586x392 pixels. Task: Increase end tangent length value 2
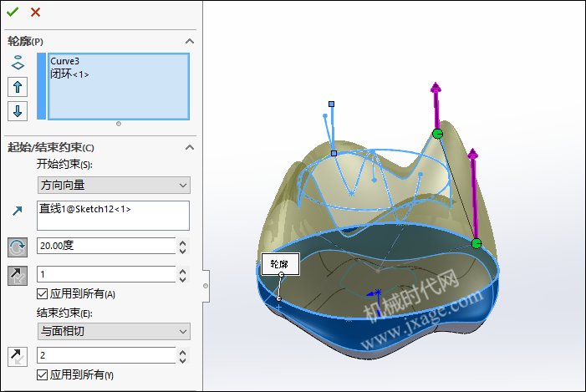(183, 352)
